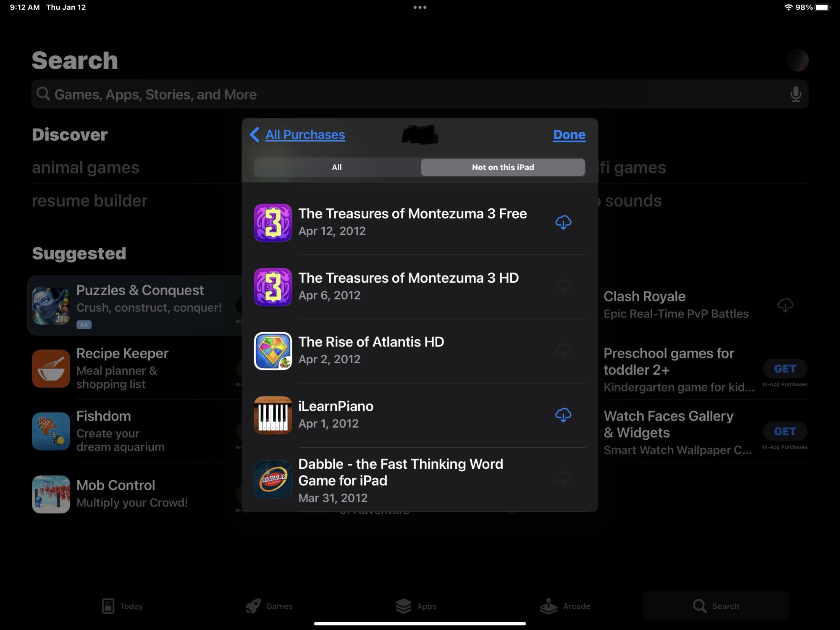Search for animal games suggestion
The width and height of the screenshot is (840, 630).
86,168
